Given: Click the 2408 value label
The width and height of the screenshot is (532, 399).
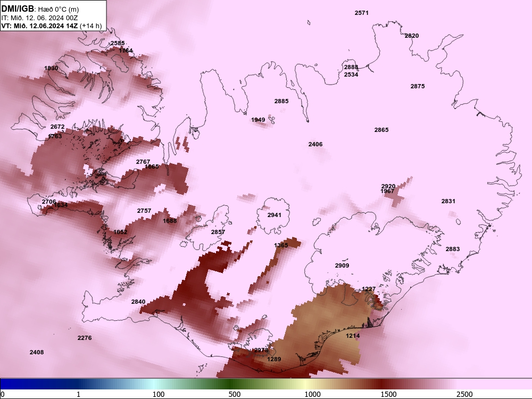Looking at the screenshot, I should pyautogui.click(x=37, y=353).
